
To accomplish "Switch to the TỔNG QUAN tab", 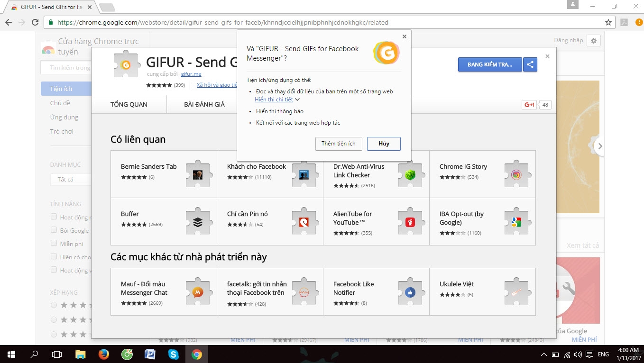I will (x=129, y=104).
